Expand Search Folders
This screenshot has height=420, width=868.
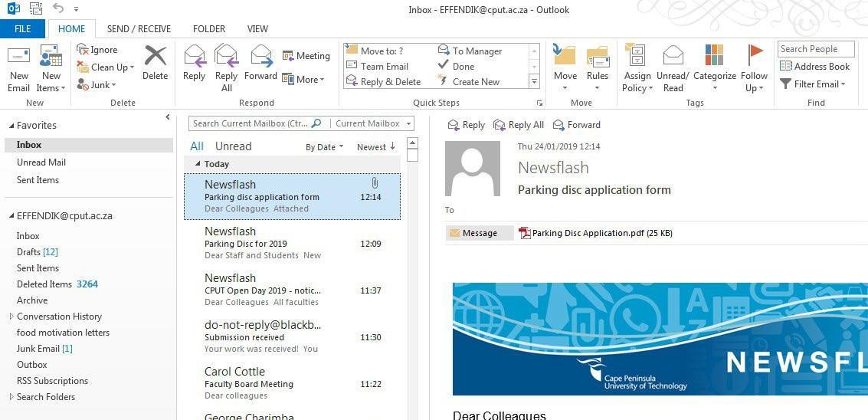pyautogui.click(x=12, y=397)
